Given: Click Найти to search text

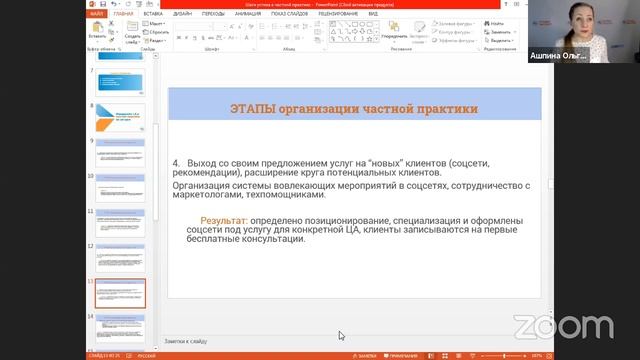Looking at the screenshot, I should coord(494,24).
